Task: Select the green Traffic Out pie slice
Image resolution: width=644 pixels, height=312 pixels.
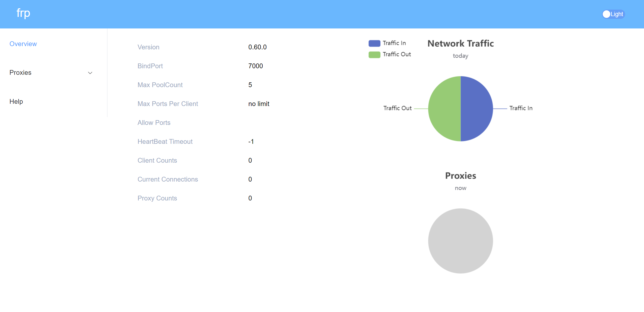Action: coord(445,109)
